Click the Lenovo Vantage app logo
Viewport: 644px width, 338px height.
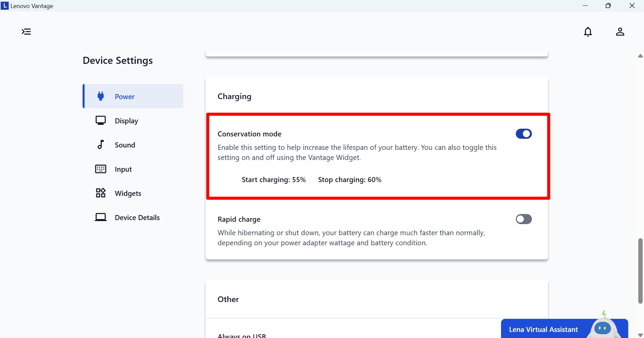(5, 6)
